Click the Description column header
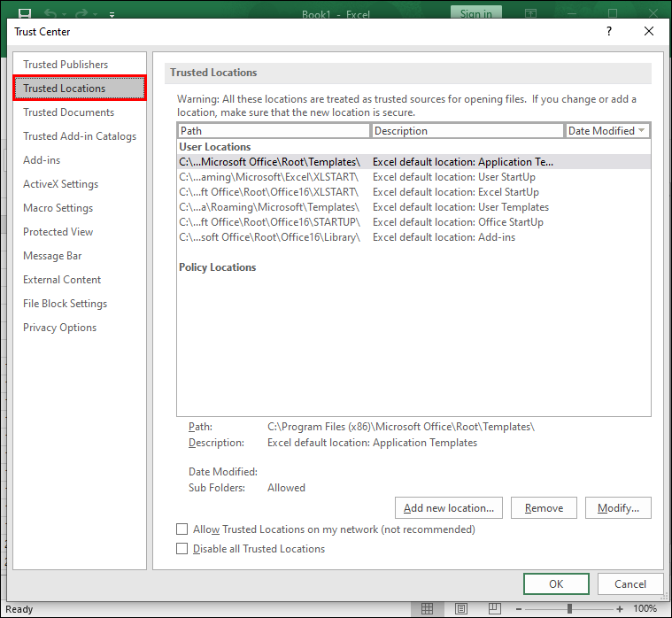 point(467,131)
